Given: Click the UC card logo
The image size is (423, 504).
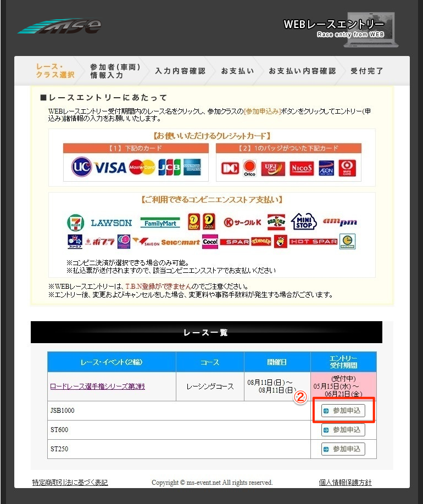Looking at the screenshot, I should point(81,167).
